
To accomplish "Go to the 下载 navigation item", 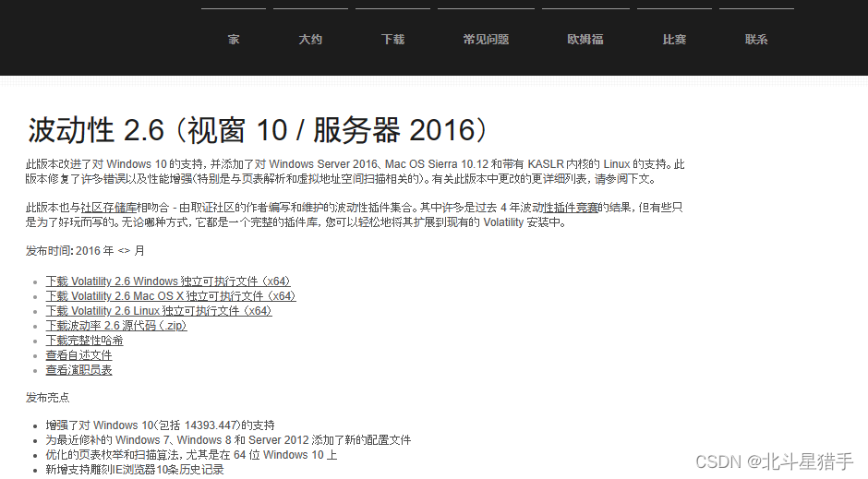I will click(x=392, y=40).
